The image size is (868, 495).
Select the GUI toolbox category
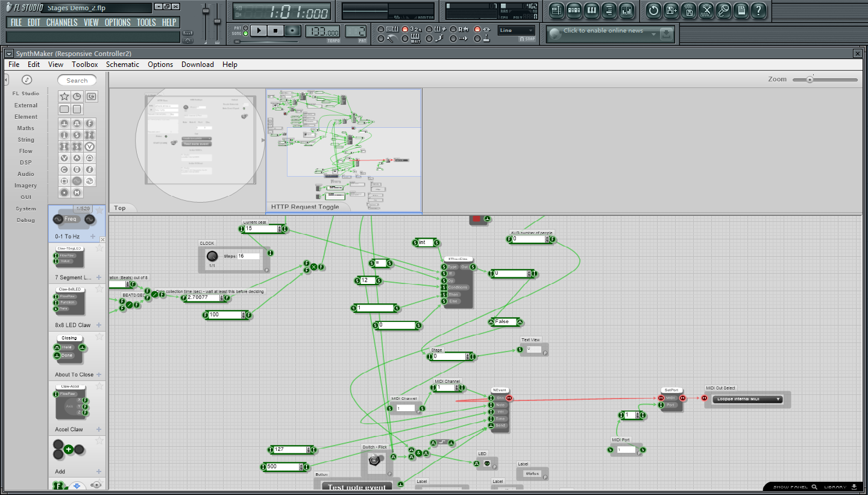click(x=26, y=197)
